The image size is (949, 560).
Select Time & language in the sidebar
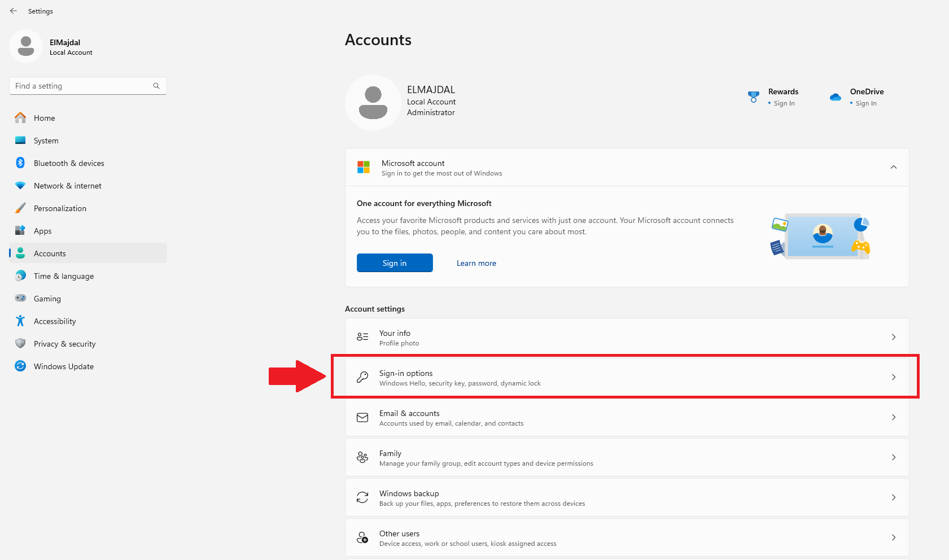click(63, 275)
